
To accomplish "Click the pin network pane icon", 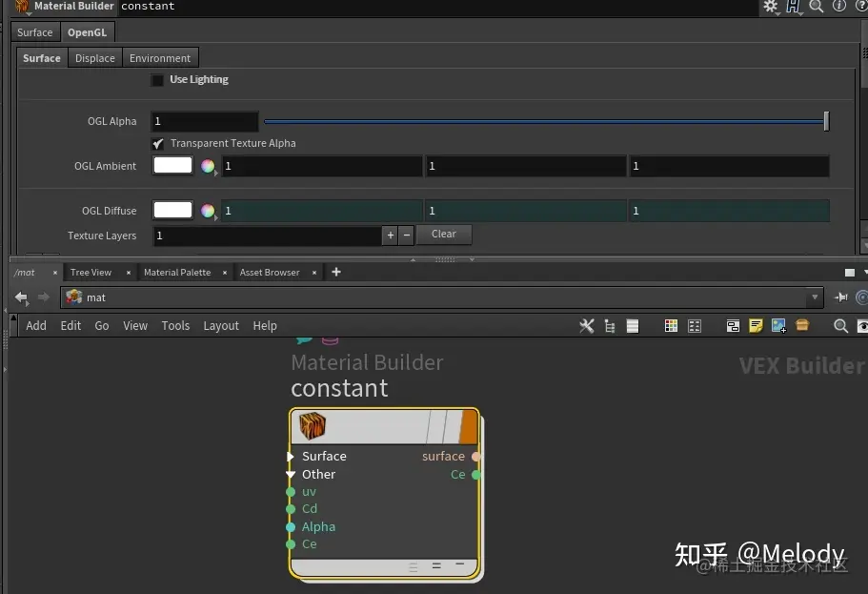I will pyautogui.click(x=841, y=297).
